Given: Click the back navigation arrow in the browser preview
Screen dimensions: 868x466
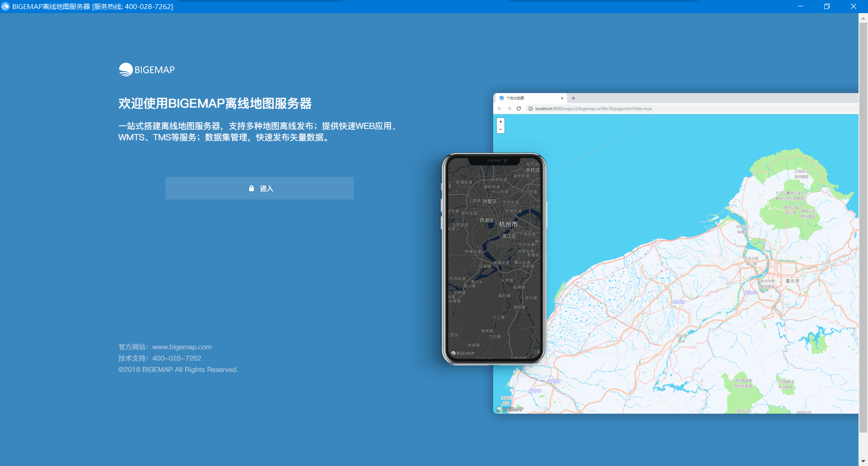Looking at the screenshot, I should 499,109.
